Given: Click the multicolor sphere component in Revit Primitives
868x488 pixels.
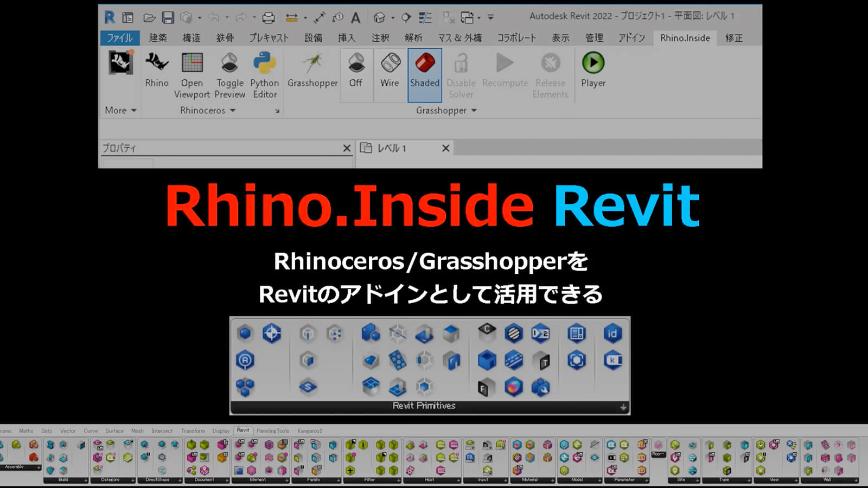Looking at the screenshot, I should (x=513, y=387).
